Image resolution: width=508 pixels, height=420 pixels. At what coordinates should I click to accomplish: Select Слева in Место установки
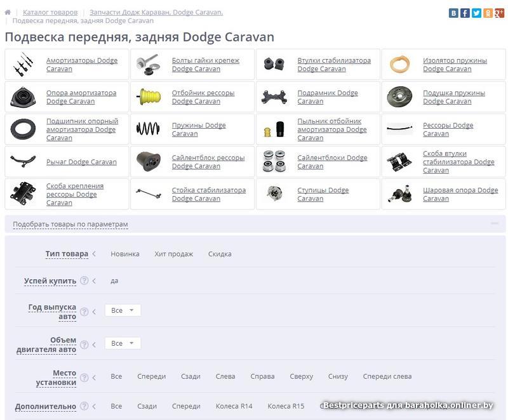pyautogui.click(x=225, y=376)
